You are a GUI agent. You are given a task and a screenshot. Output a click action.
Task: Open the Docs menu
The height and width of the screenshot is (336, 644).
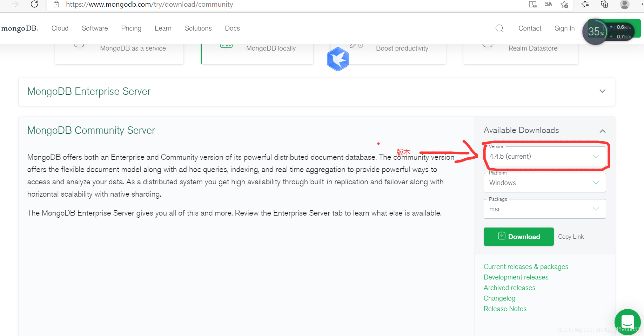(x=232, y=28)
